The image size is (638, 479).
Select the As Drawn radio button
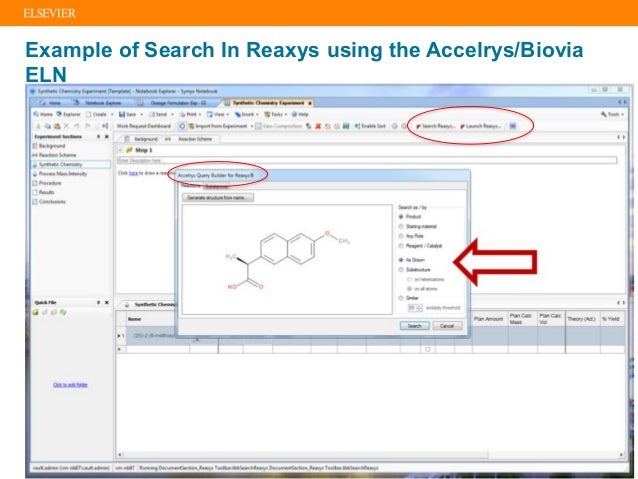(x=401, y=260)
